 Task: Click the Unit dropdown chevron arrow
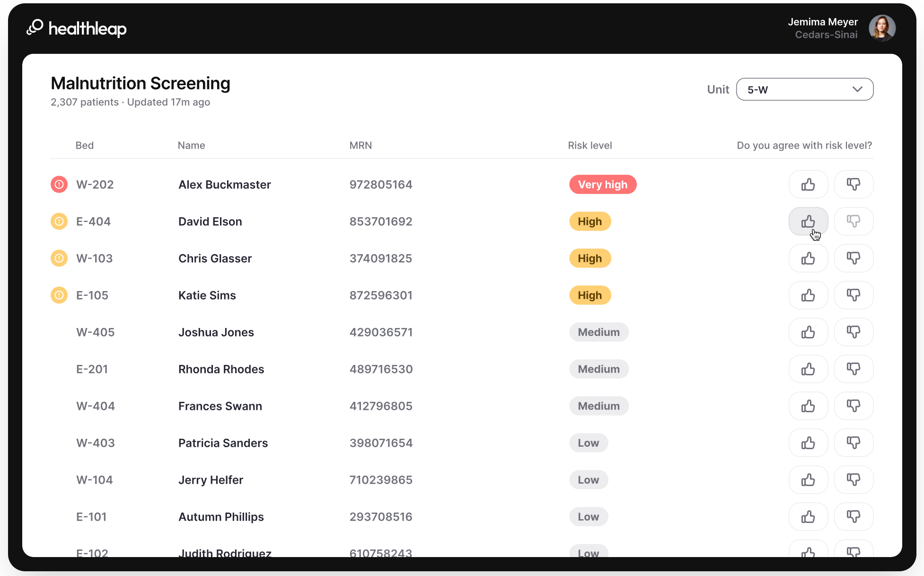pyautogui.click(x=857, y=89)
